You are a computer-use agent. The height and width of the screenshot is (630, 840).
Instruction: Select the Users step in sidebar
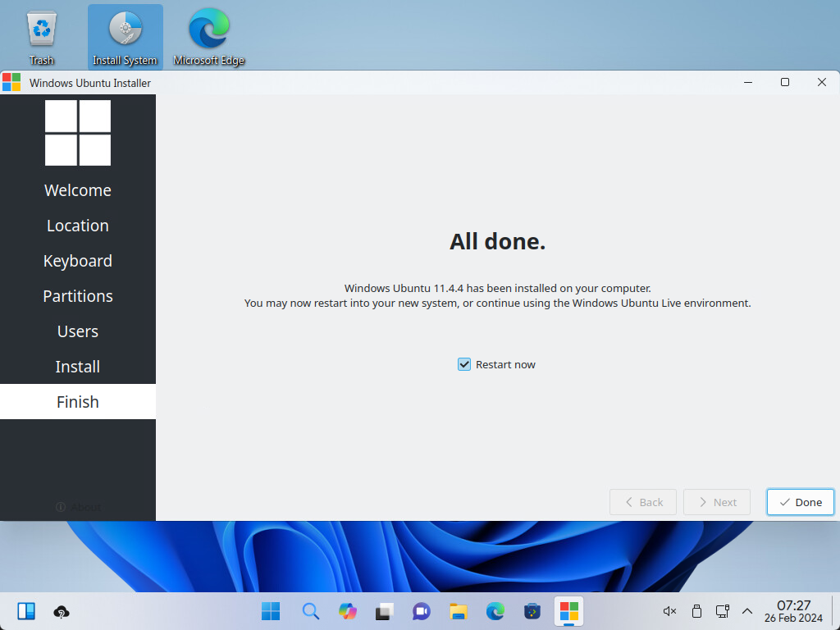point(78,331)
